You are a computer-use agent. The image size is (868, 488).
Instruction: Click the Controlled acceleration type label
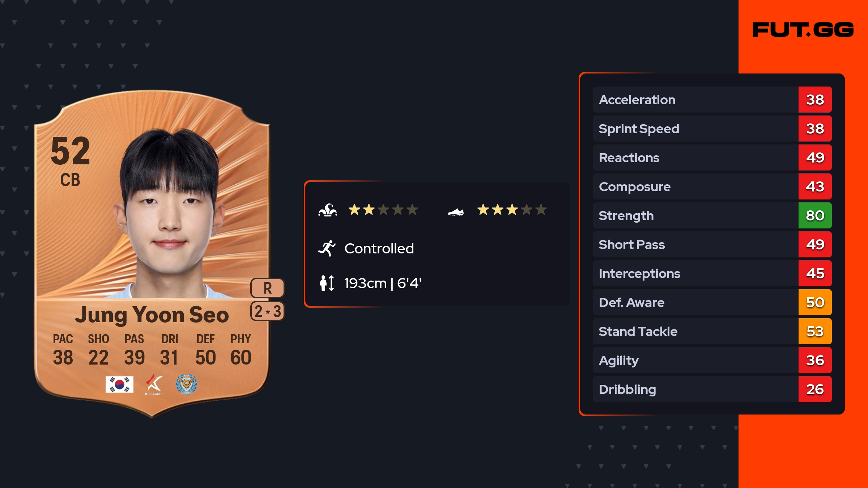[379, 249]
